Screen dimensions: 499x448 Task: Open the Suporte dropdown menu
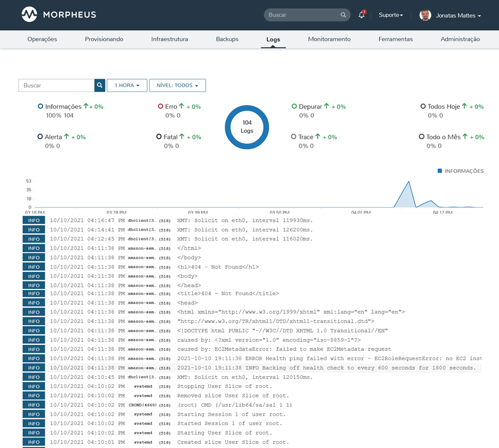(391, 15)
